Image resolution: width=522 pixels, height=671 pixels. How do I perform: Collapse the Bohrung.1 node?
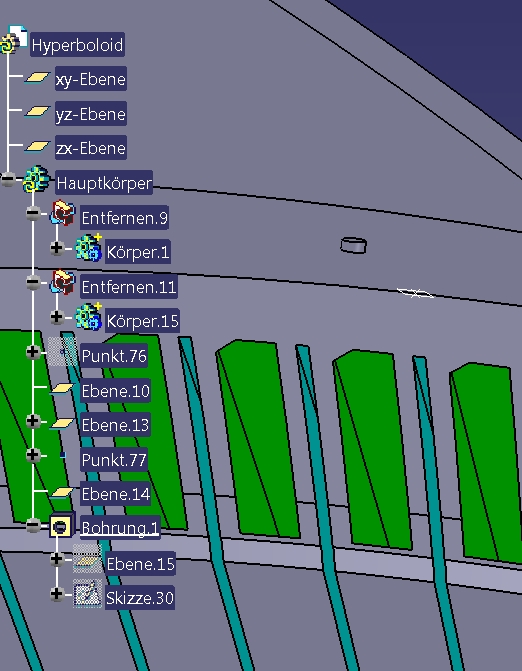[x=33, y=525]
